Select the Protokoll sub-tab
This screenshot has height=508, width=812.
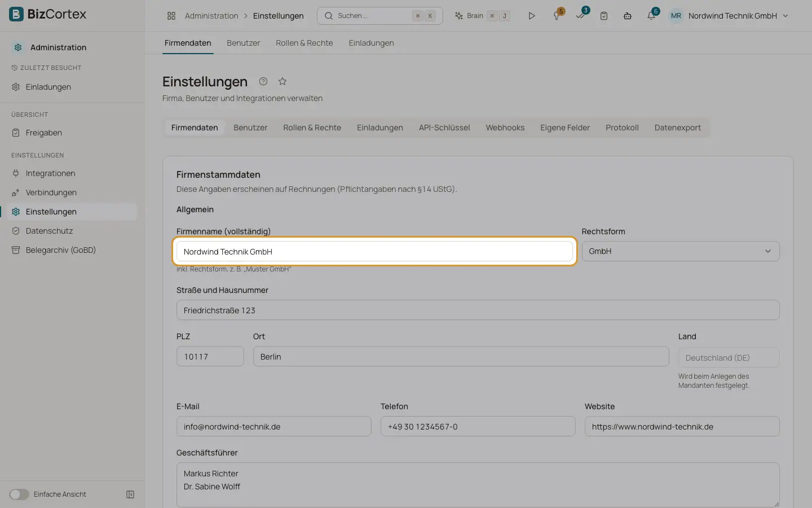622,128
